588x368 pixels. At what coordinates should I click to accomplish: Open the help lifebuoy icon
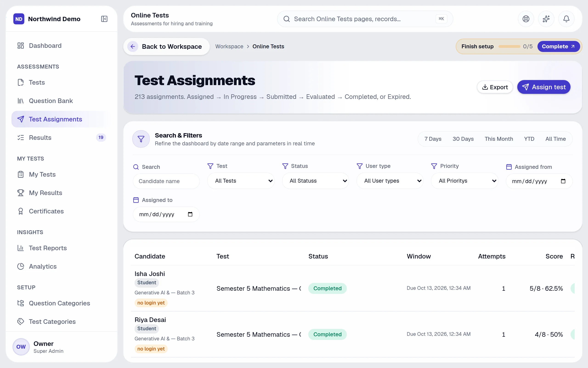526,19
